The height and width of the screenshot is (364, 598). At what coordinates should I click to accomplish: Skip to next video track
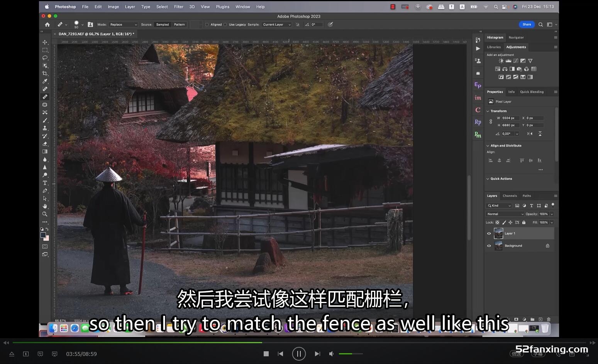pos(317,354)
